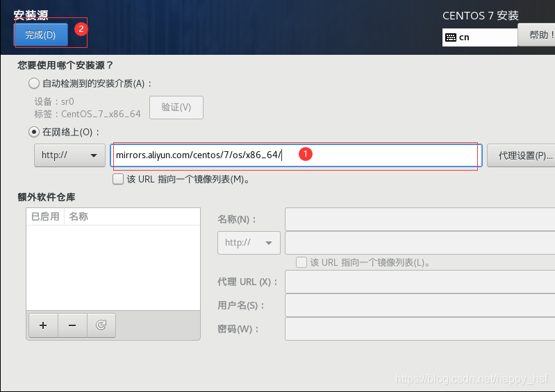Click the 额外软件仓库 section heading
Image resolution: width=555 pixels, height=392 pixels.
[x=47, y=197]
